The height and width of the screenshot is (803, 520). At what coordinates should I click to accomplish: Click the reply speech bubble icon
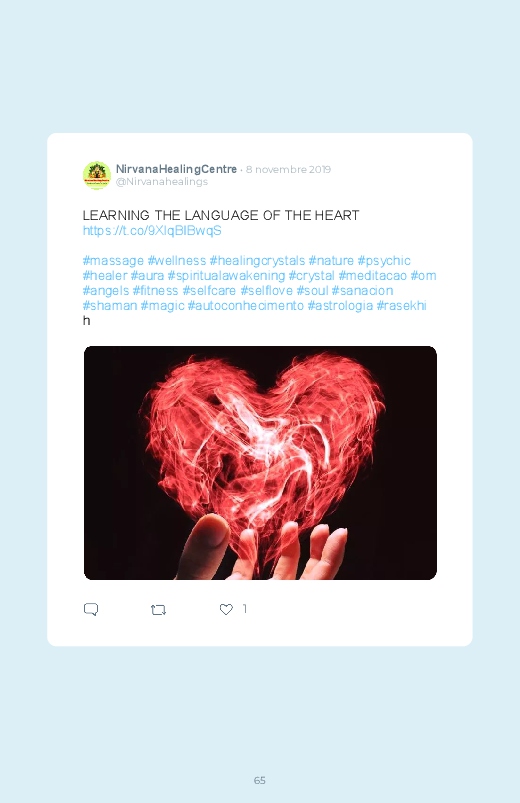[91, 609]
